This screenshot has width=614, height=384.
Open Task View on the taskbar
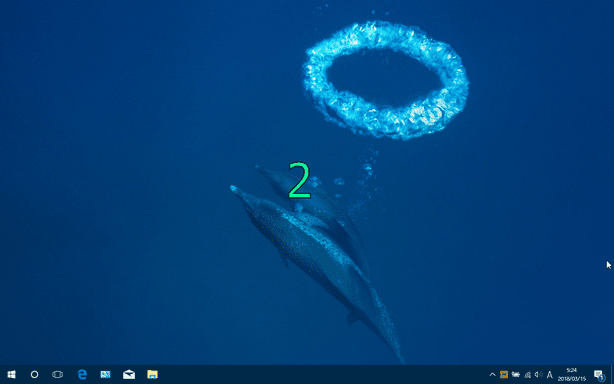[58, 375]
